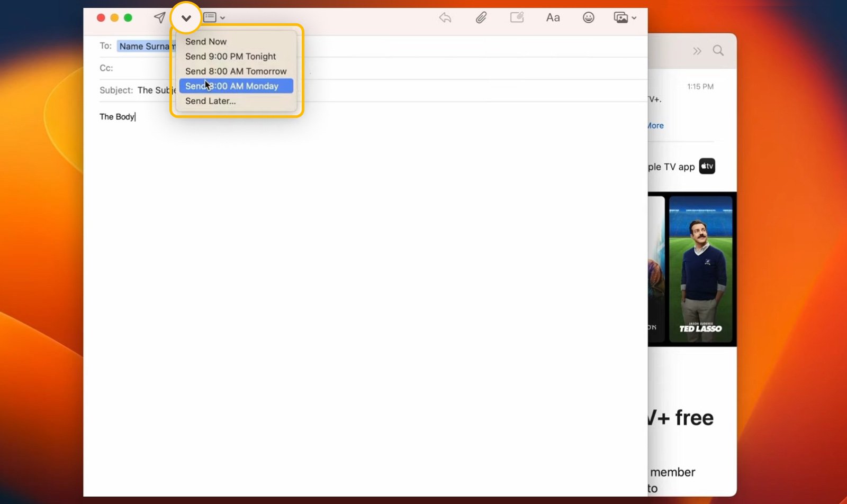Image resolution: width=847 pixels, height=504 pixels.
Task: Click the Aa text format icon
Action: point(553,17)
